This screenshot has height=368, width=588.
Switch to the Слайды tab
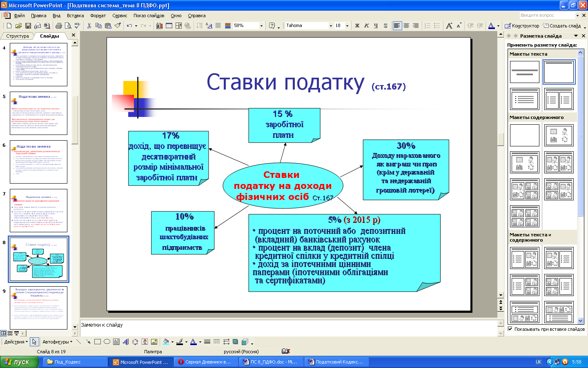pyautogui.click(x=49, y=36)
